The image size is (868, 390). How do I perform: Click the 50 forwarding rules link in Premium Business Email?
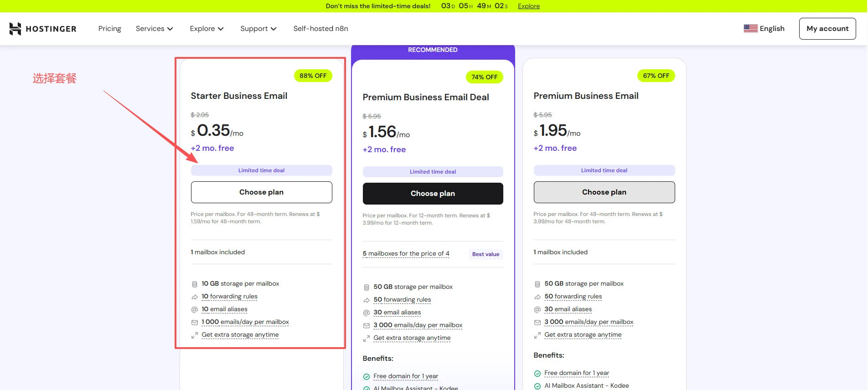click(573, 297)
